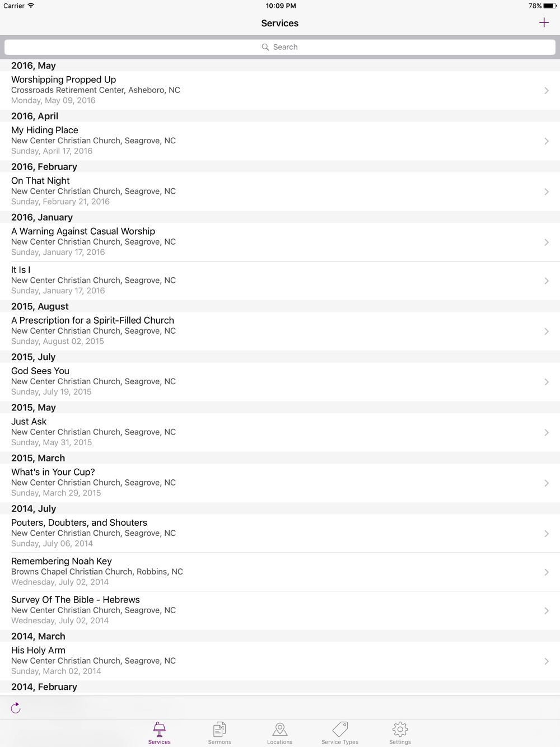The height and width of the screenshot is (747, 560).
Task: Go to the Settings tab
Action: (x=400, y=732)
